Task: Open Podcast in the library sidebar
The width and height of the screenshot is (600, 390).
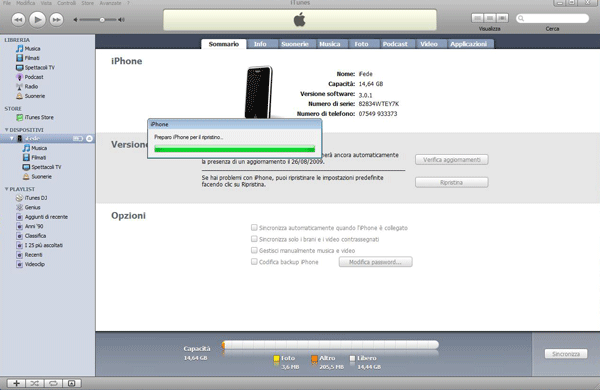Action: pos(30,77)
